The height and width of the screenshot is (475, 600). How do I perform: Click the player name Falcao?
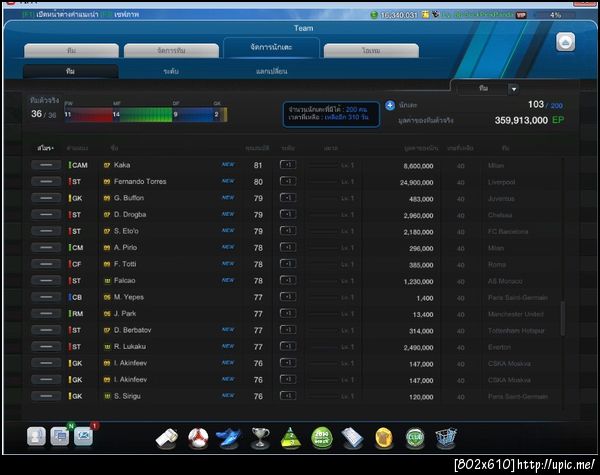[x=124, y=281]
